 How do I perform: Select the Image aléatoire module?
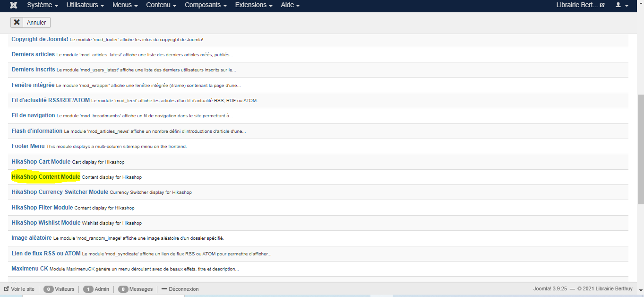[32, 238]
